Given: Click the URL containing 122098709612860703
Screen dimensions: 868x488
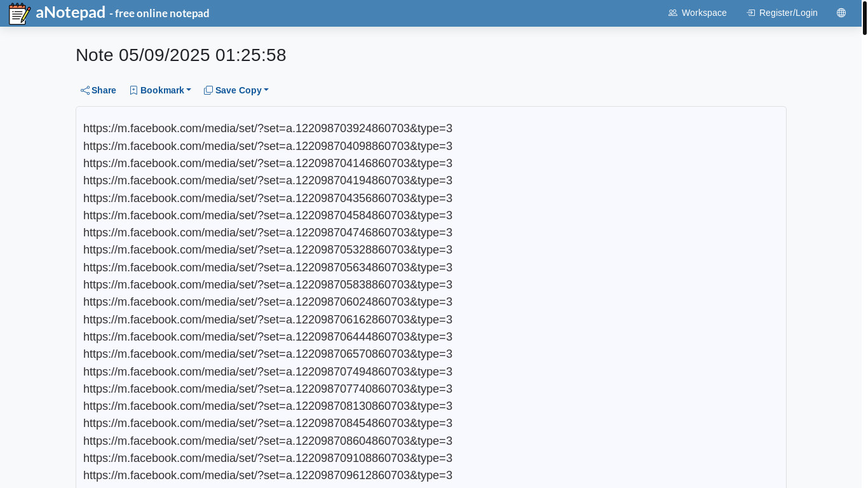Looking at the screenshot, I should click(268, 475).
